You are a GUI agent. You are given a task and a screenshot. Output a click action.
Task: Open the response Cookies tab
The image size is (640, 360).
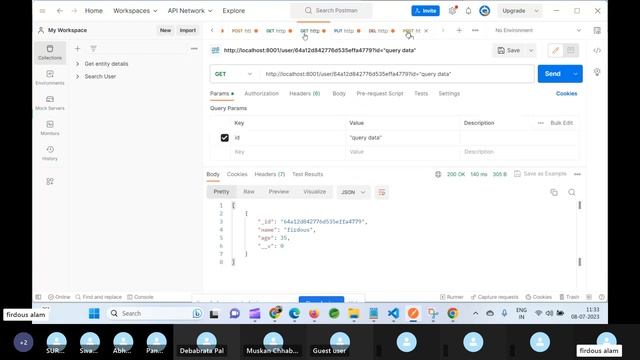237,174
